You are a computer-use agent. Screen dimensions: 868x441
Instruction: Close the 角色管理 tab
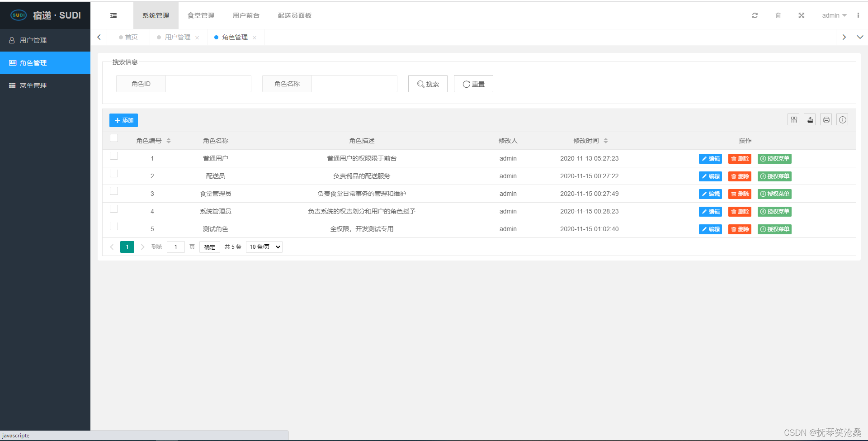point(255,38)
